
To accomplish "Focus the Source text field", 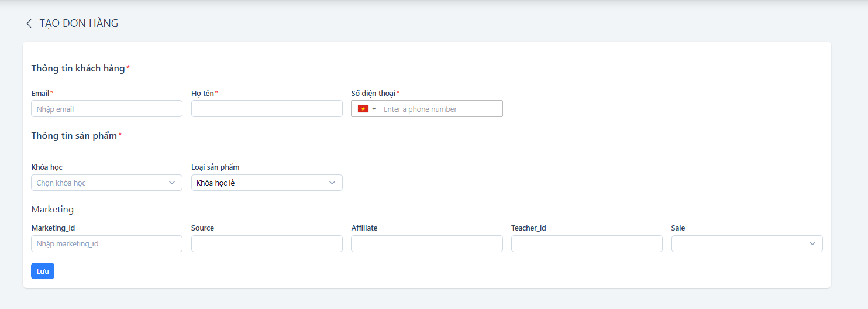I will click(267, 243).
